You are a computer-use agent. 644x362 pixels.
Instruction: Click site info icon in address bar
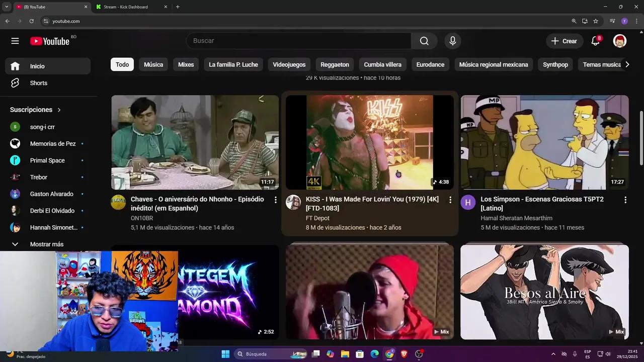[x=46, y=21]
